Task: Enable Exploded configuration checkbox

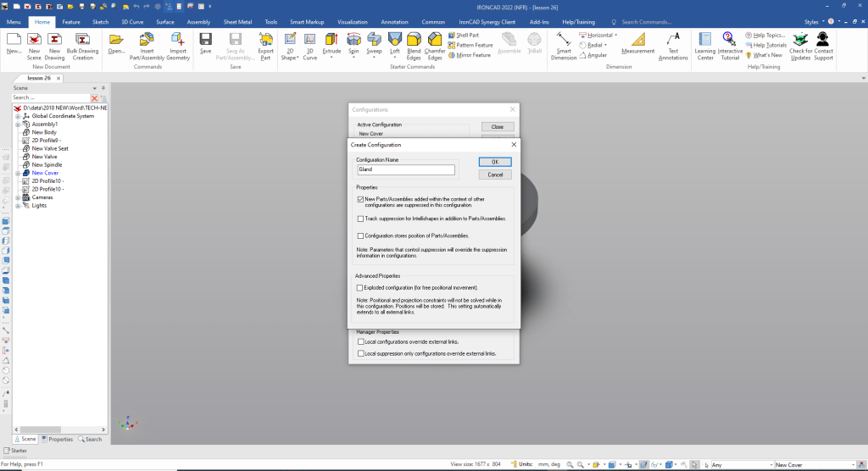Action: [360, 288]
